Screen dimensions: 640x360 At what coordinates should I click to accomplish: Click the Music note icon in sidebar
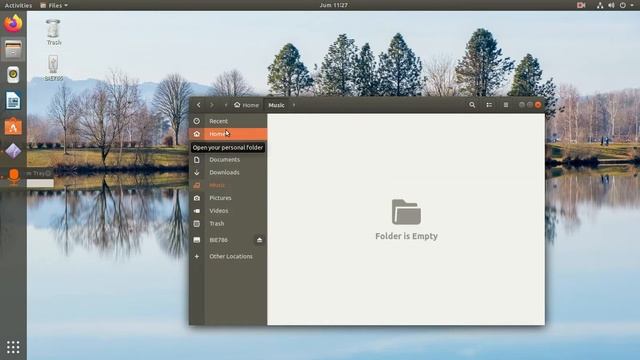pyautogui.click(x=197, y=185)
